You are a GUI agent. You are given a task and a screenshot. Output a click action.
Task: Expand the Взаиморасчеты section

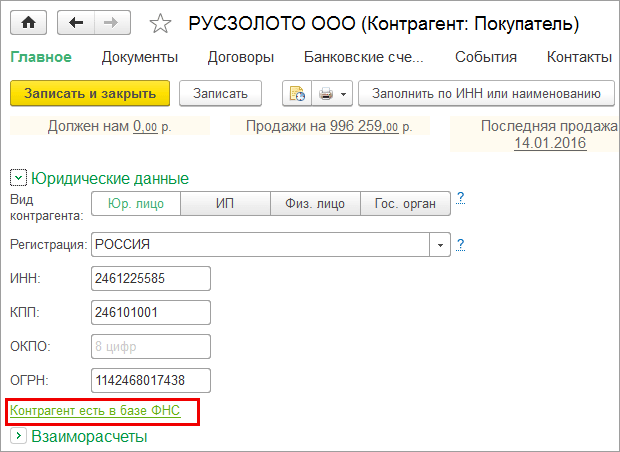pos(18,436)
